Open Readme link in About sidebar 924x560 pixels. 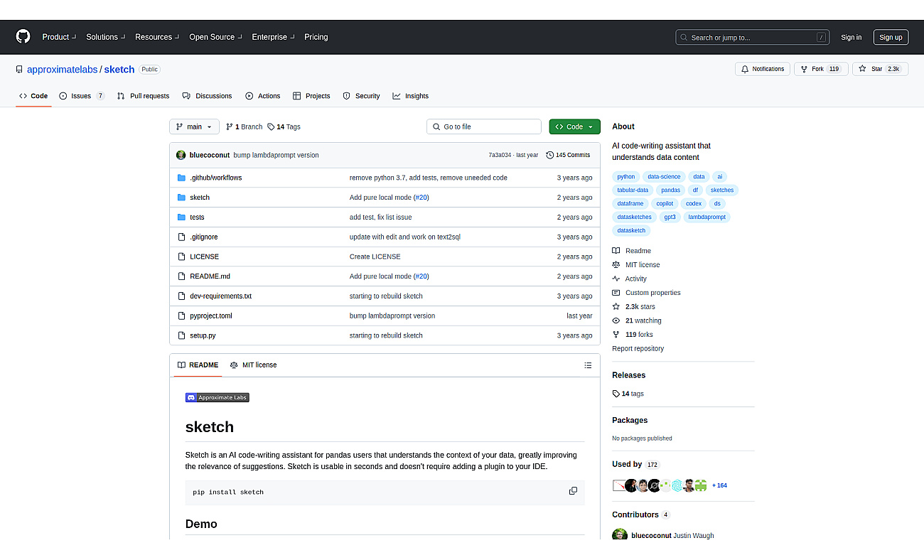coord(632,251)
